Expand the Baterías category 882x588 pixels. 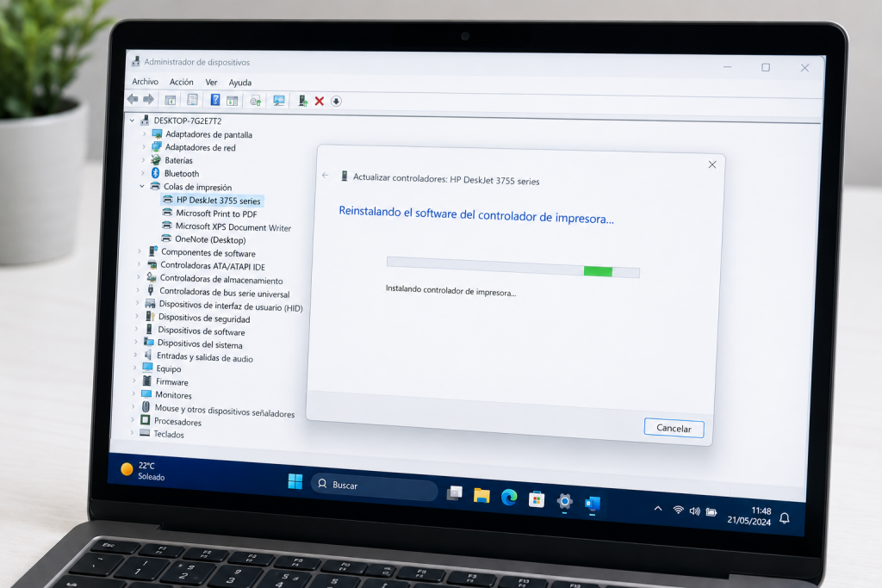(x=144, y=159)
